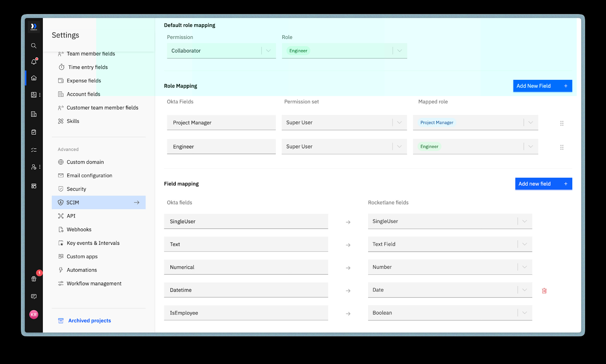
Task: Open the Boolean field dropdown
Action: tap(450, 313)
